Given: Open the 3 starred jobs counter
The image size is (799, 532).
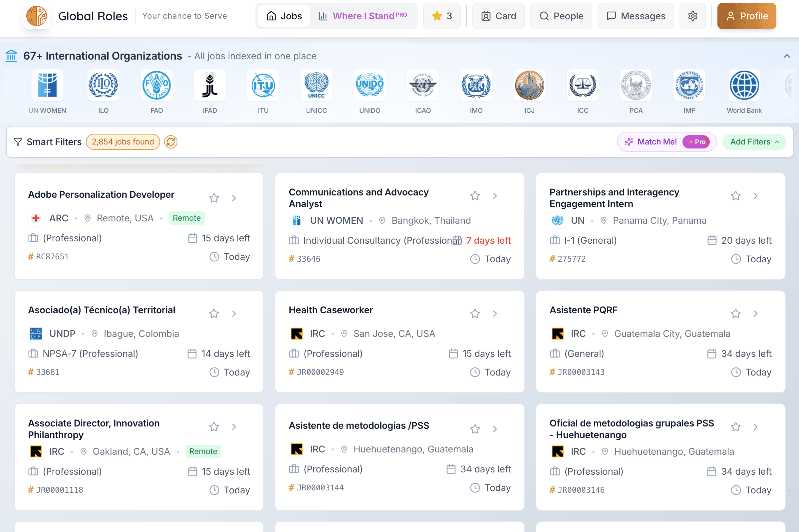Looking at the screenshot, I should tap(442, 16).
